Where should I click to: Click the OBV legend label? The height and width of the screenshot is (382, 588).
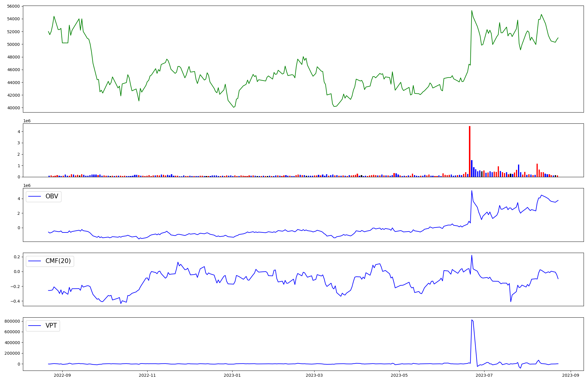52,196
